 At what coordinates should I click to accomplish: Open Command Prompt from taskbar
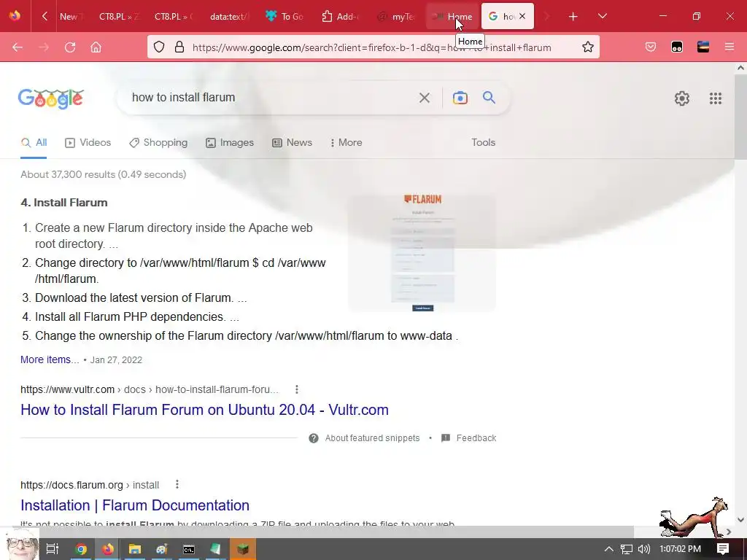click(189, 549)
